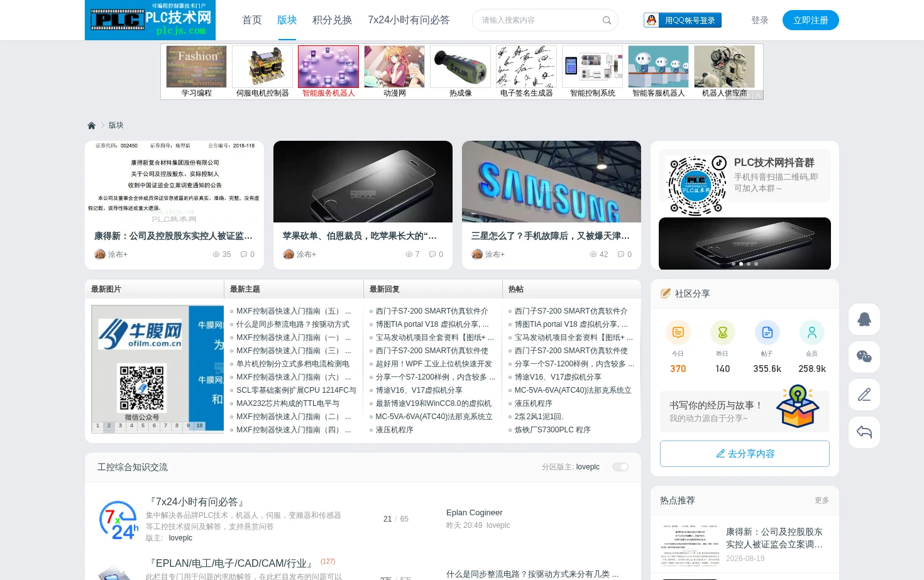Click the 更多 link in 热点推荐
This screenshot has height=580, width=924.
coord(822,501)
